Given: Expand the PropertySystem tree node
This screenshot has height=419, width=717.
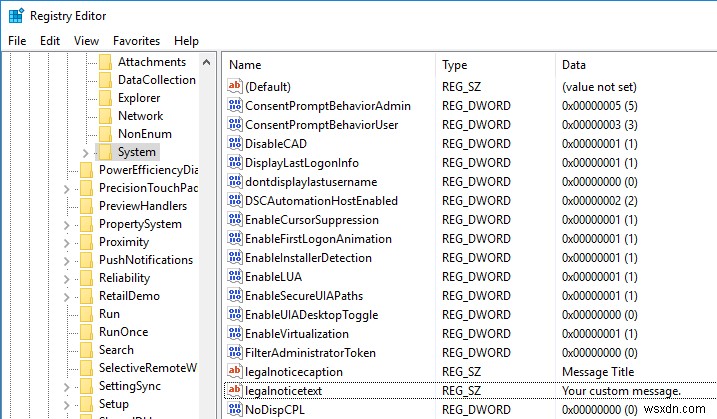Looking at the screenshot, I should (66, 224).
